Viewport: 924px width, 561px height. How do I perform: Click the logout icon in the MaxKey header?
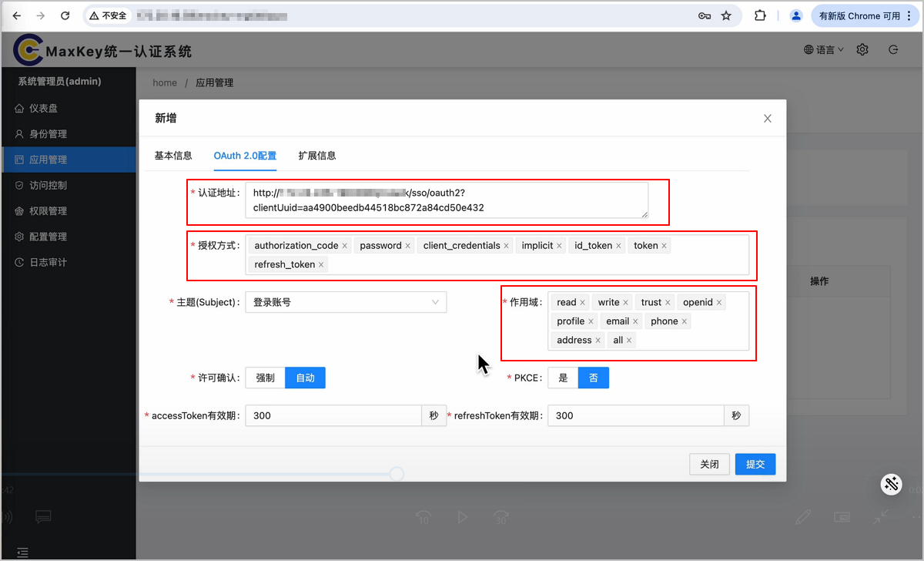[893, 49]
